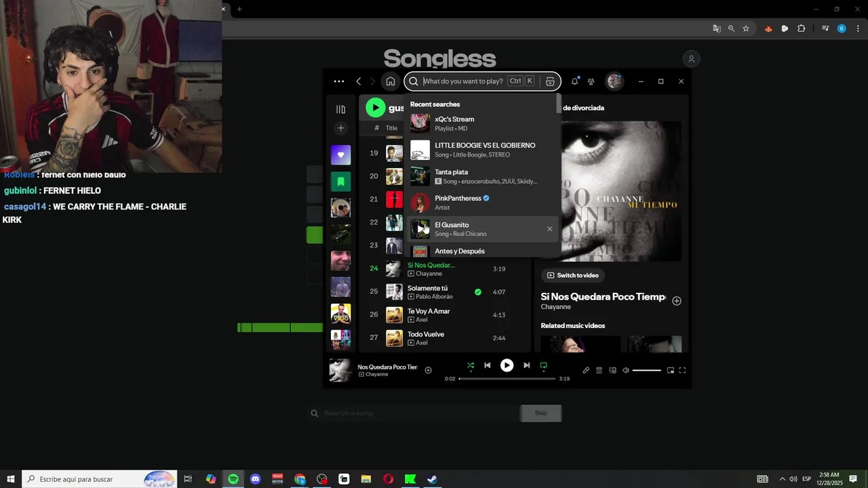Click Windows Start button

[11, 479]
